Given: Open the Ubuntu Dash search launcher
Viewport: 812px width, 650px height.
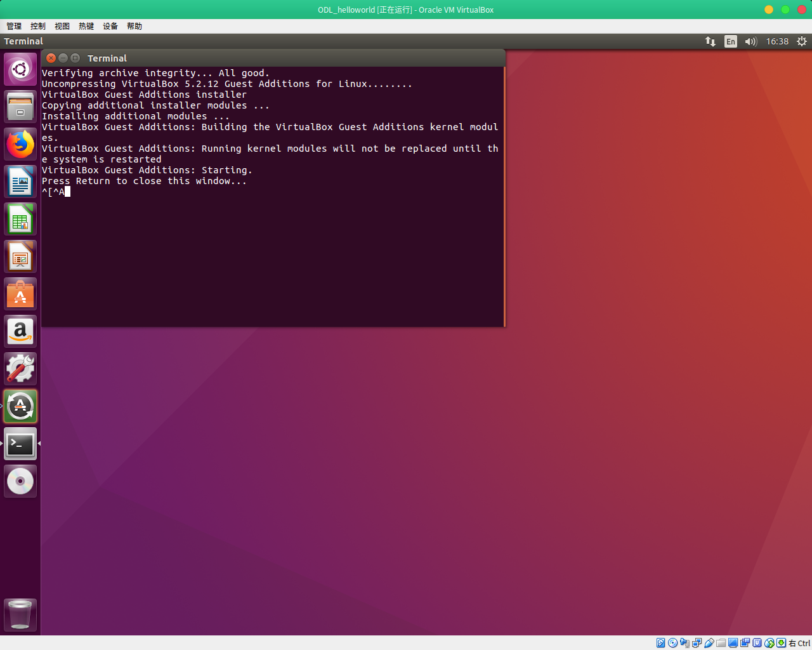Looking at the screenshot, I should (20, 69).
